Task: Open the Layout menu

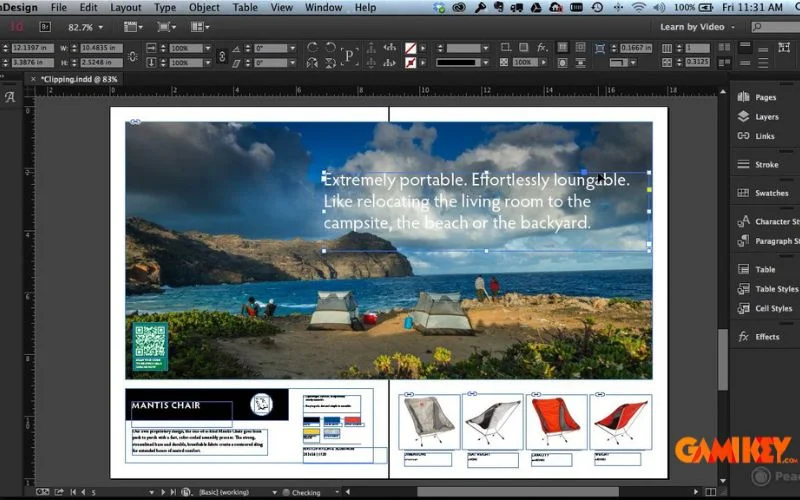Action: pos(126,7)
